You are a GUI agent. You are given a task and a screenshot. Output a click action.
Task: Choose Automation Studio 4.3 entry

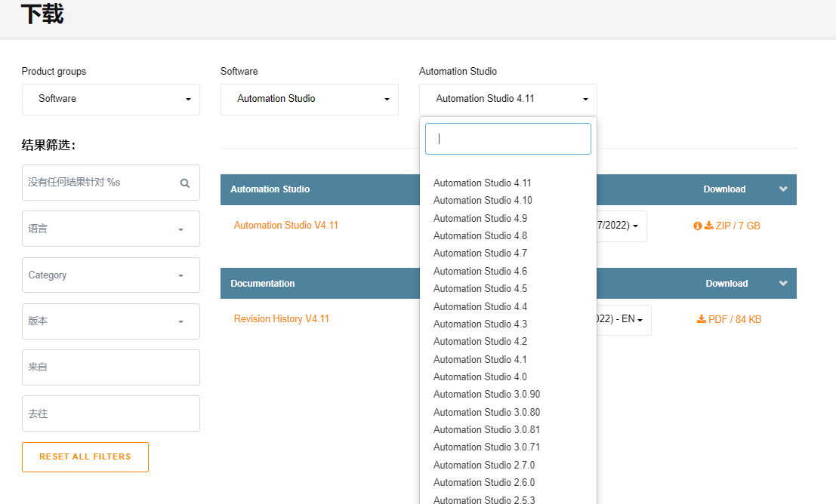tap(480, 324)
